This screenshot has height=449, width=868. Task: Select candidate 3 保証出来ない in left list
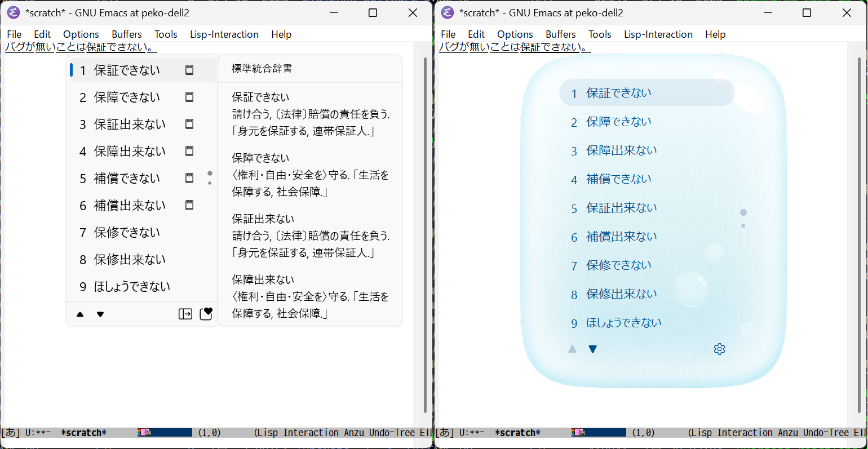pos(143,124)
